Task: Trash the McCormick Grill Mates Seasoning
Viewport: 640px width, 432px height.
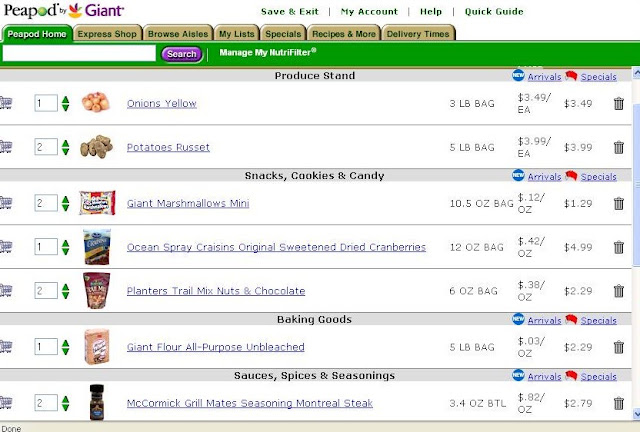Action: click(x=619, y=403)
